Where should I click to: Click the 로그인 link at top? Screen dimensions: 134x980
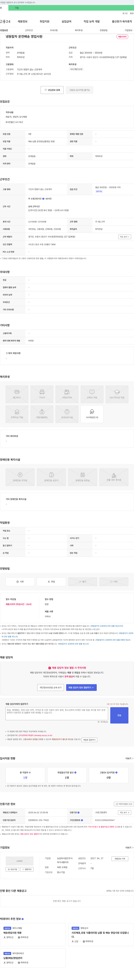tap(125, 13)
